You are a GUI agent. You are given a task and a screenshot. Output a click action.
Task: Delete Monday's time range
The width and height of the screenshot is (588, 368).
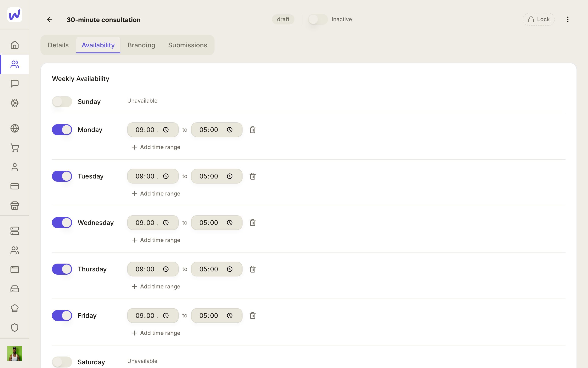[x=252, y=130]
